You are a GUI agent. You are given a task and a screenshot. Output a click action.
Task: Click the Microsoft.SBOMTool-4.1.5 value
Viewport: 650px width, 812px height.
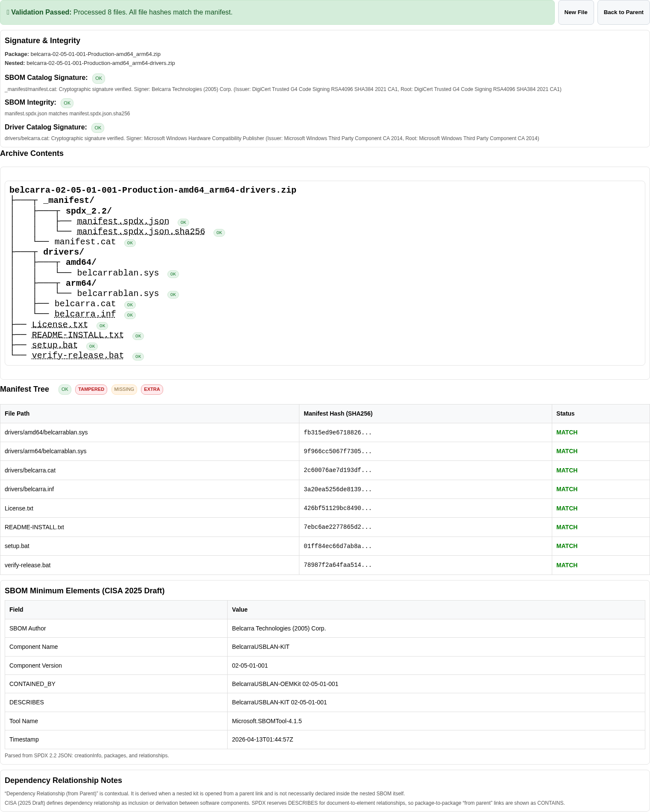click(267, 721)
